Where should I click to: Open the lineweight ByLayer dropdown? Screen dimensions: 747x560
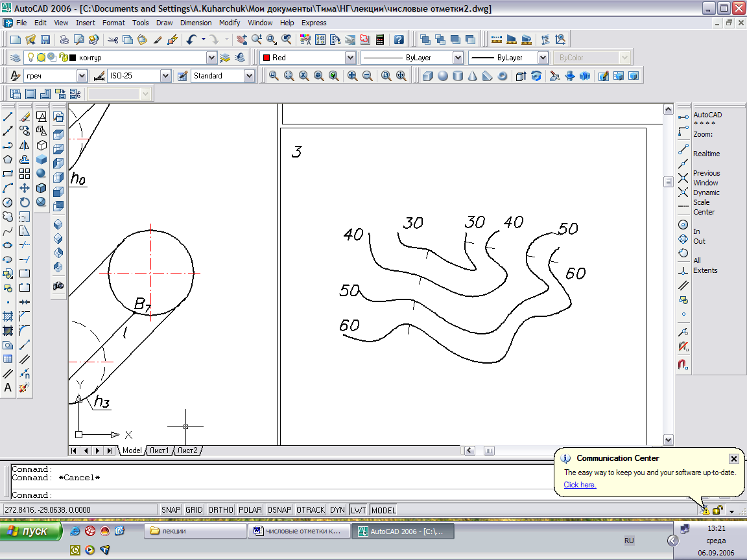(x=543, y=58)
